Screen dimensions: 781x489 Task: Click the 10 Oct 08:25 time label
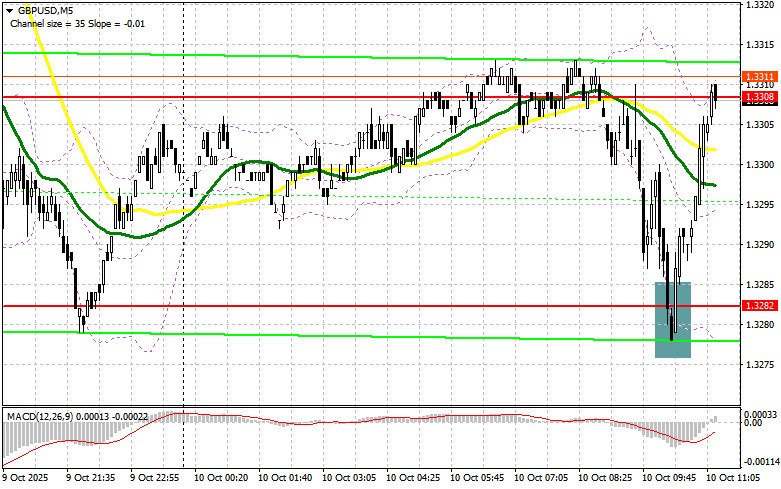pyautogui.click(x=605, y=478)
